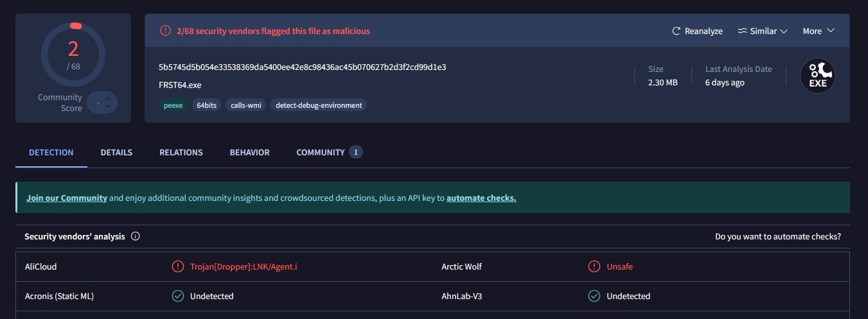Screen dimensions: 868x319
Task: Click Do you want to automate checks?
Action: coord(778,236)
